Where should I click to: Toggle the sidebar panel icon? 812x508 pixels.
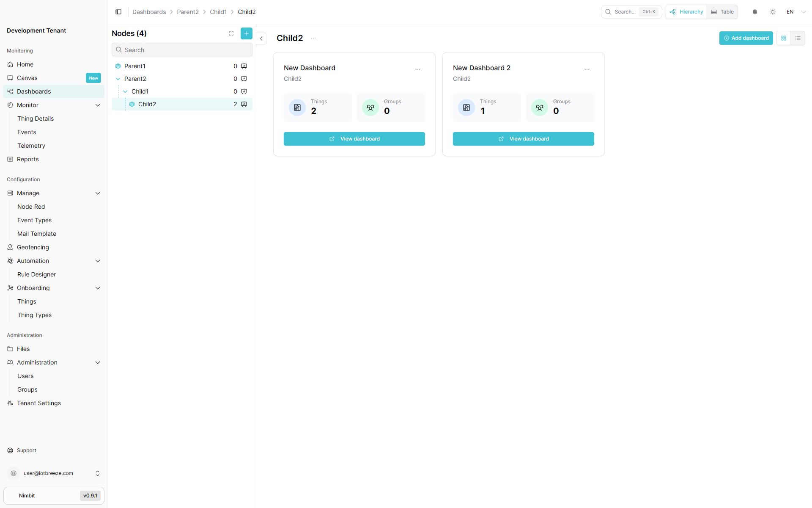[118, 12]
